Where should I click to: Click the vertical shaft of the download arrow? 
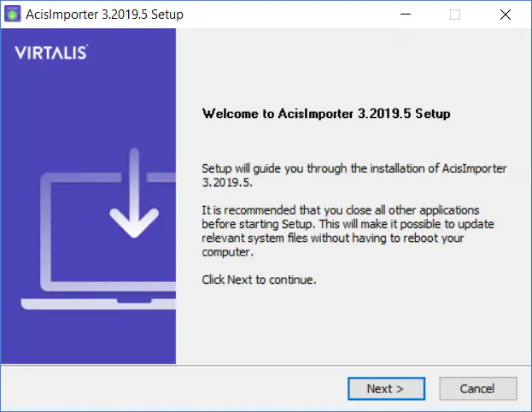coord(134,184)
